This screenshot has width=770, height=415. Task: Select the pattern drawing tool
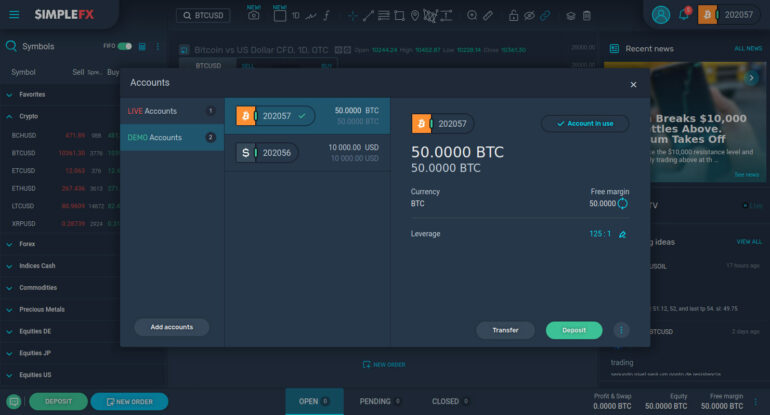pos(430,16)
